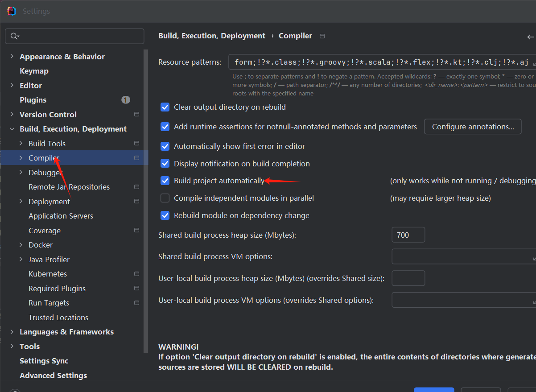The width and height of the screenshot is (536, 392).
Task: Collapse Build, Execution, Deployment section
Action: click(12, 129)
